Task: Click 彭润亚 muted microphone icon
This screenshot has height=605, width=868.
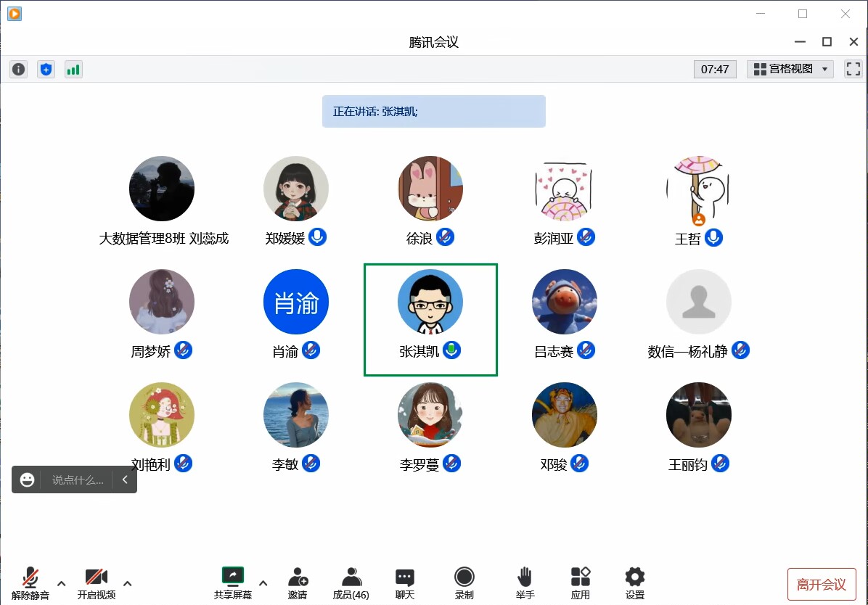Action: [x=586, y=237]
